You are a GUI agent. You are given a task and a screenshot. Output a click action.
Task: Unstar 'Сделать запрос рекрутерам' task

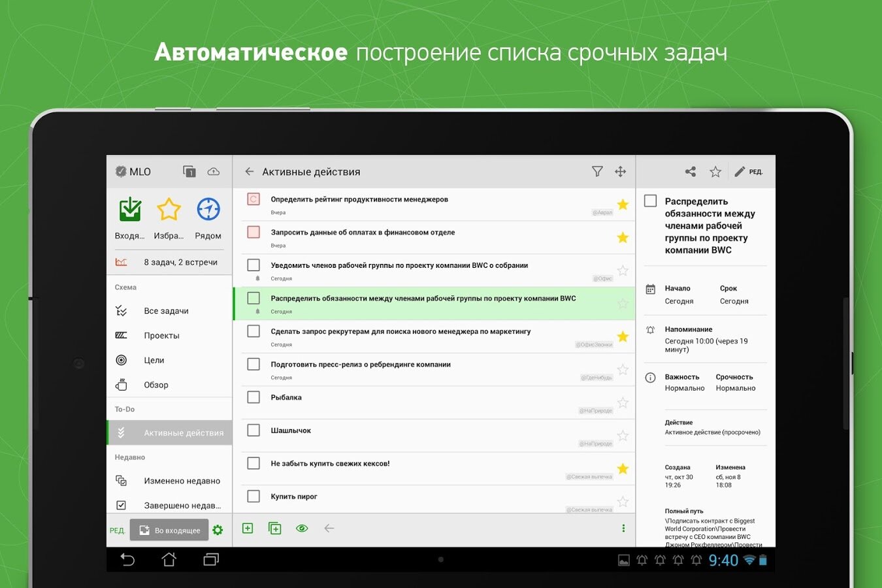point(623,336)
